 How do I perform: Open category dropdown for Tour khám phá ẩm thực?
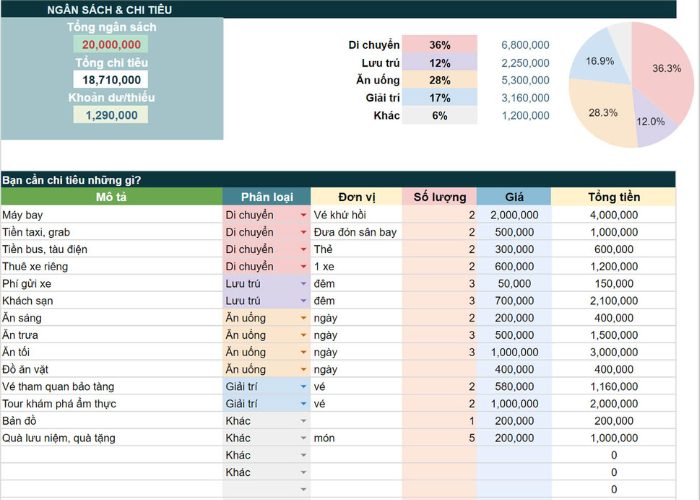point(303,404)
